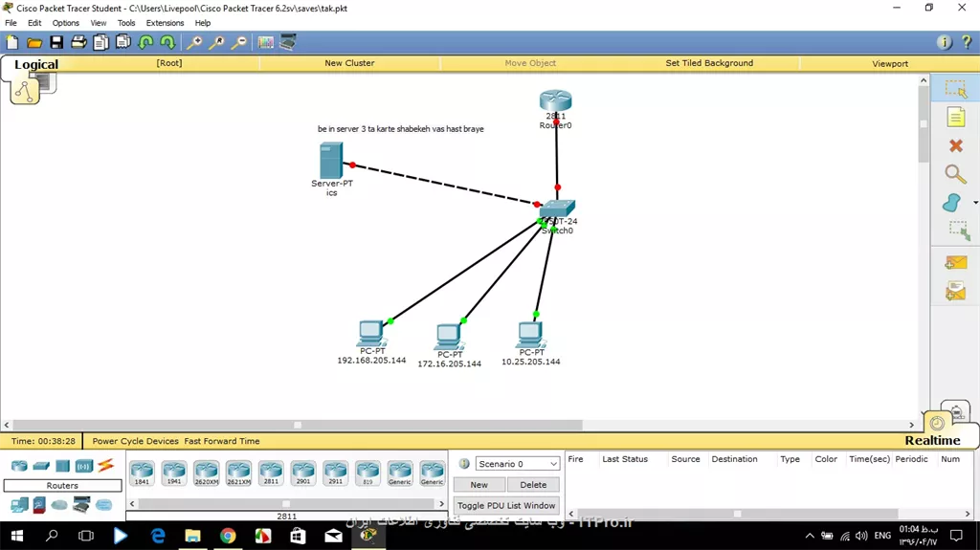Choose the Routers device category icon
Image resolution: width=980 pixels, height=550 pixels.
19,466
